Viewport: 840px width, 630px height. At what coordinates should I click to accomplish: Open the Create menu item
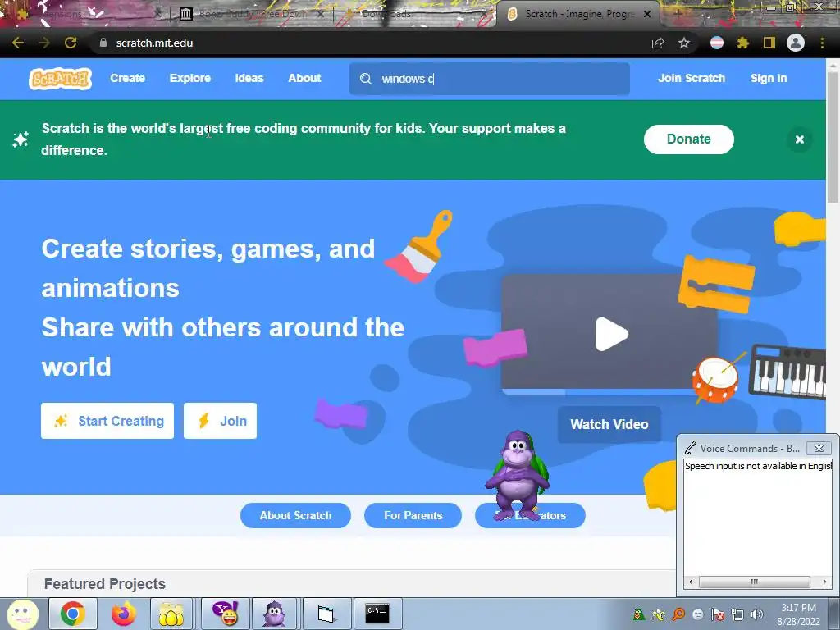tap(127, 78)
